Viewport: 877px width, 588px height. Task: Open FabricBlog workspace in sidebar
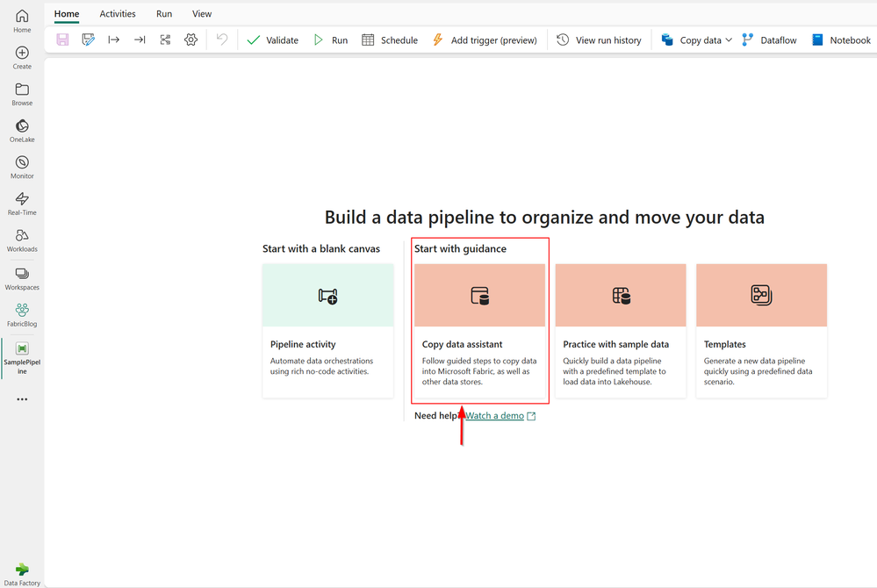coord(22,315)
